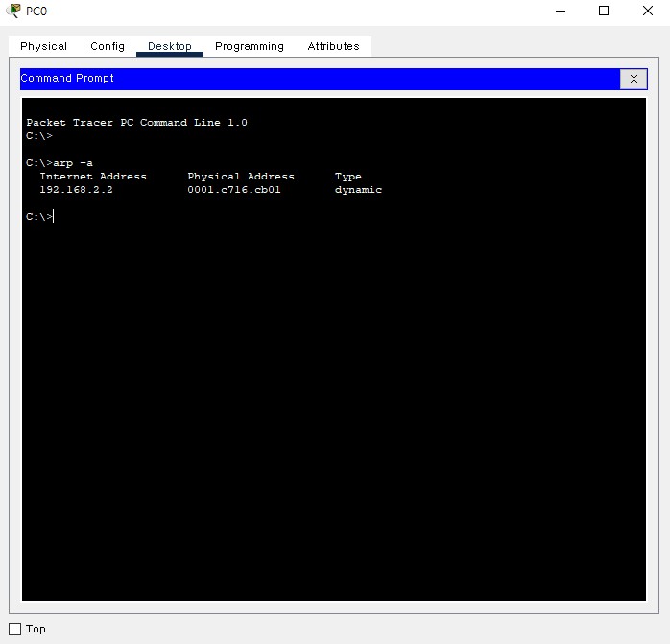Screen dimensions: 670x644
Task: Click the 'dynamic' type entry
Action: (x=358, y=190)
